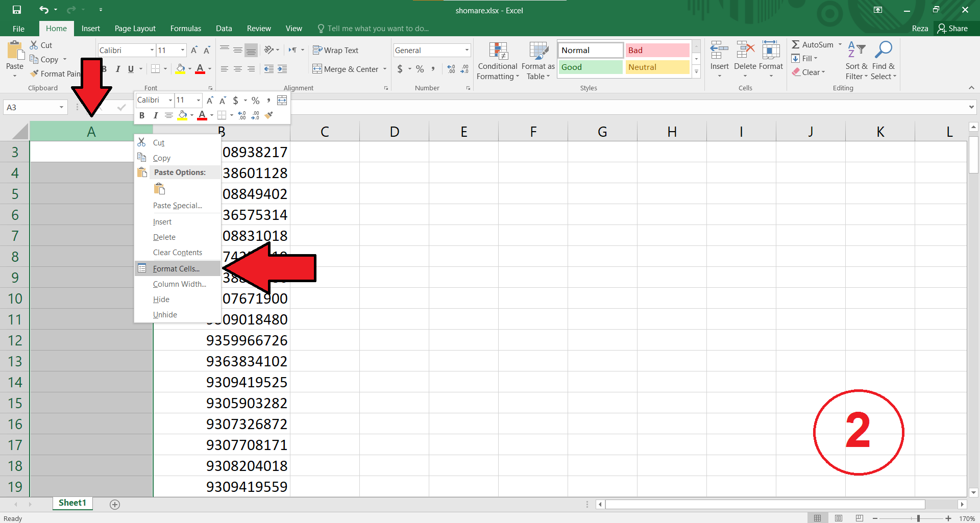Click the Format as Table icon
Screen dimensions: 980x523
point(538,52)
